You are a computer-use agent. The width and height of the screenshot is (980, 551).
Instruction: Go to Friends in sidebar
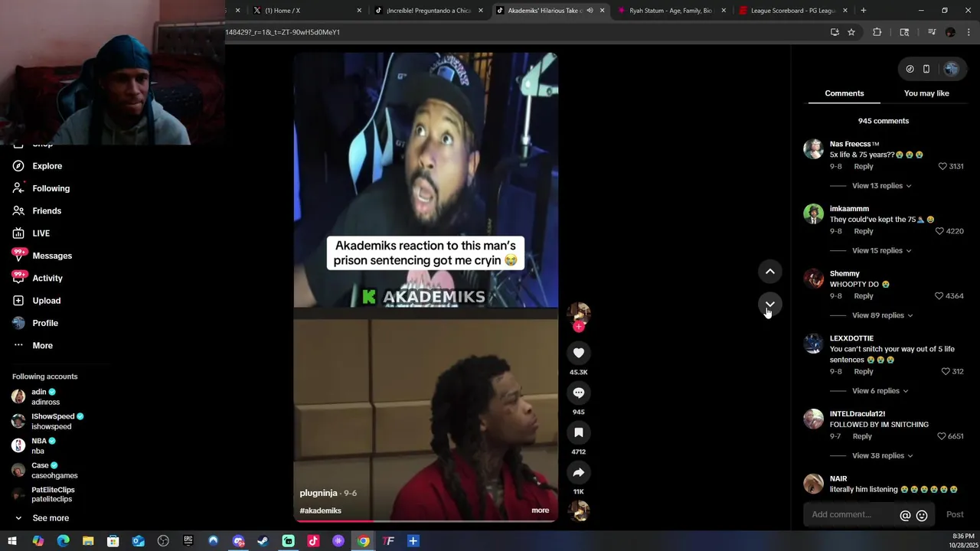(37, 210)
